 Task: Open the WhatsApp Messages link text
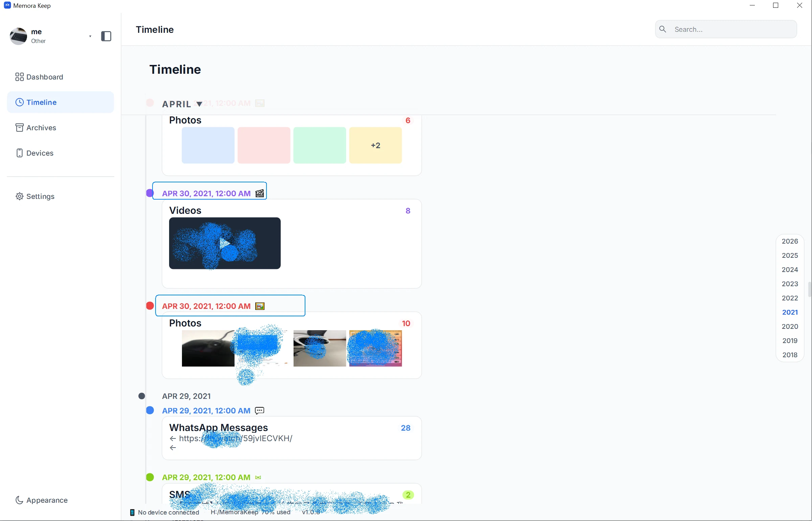click(x=236, y=438)
